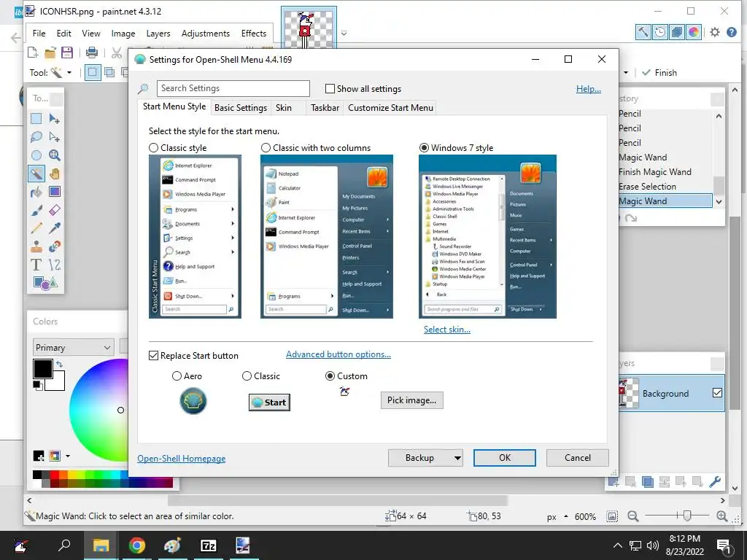747x560 pixels.
Task: Open Primary color mode dropdown in Colors panel
Action: point(73,348)
